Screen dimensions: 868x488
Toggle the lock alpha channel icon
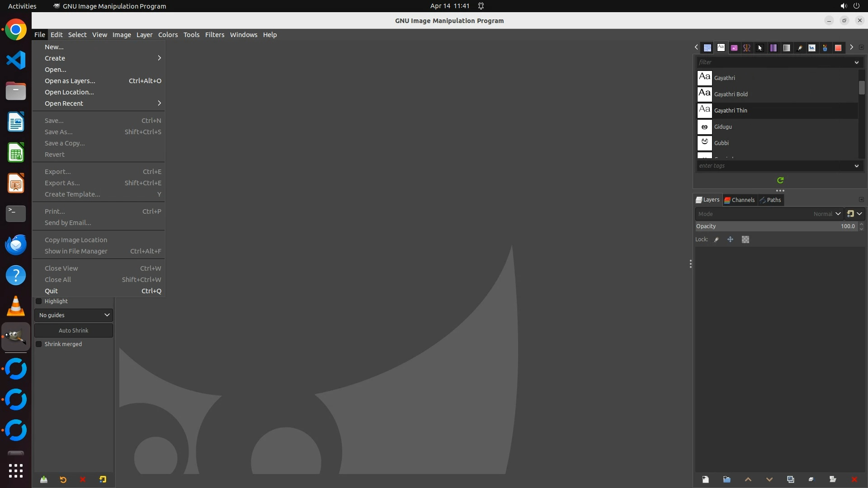(745, 239)
